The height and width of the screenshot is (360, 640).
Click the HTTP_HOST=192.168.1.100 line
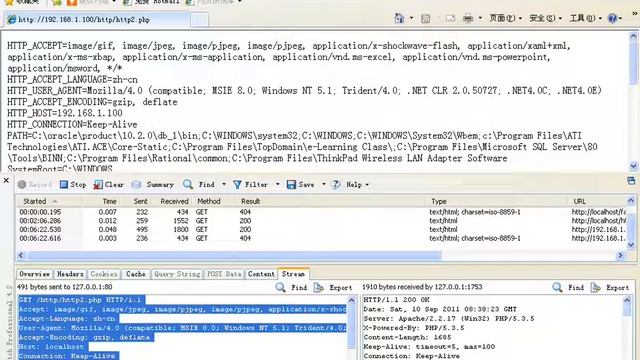pos(65,113)
